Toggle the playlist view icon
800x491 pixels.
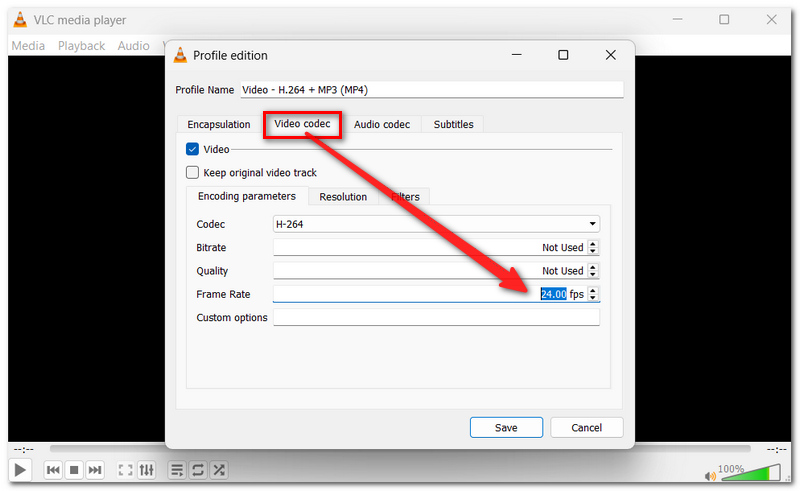tap(177, 470)
